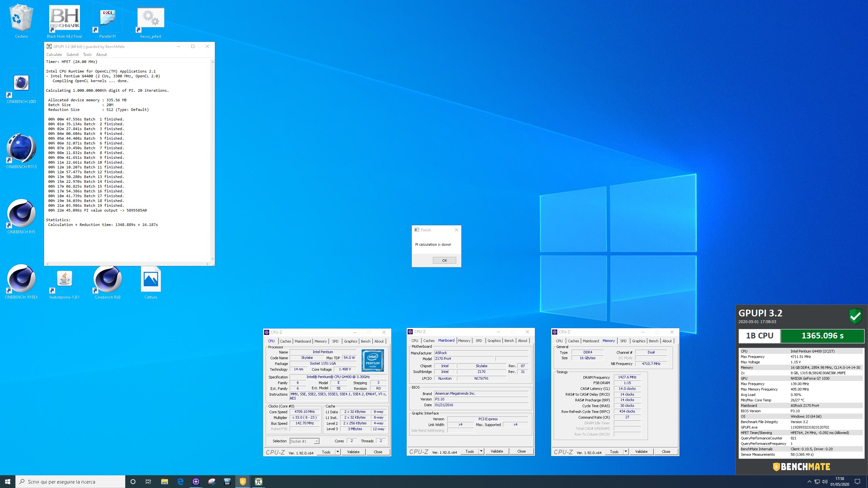Select the hexus_pifast desktop shortcut

tap(151, 21)
